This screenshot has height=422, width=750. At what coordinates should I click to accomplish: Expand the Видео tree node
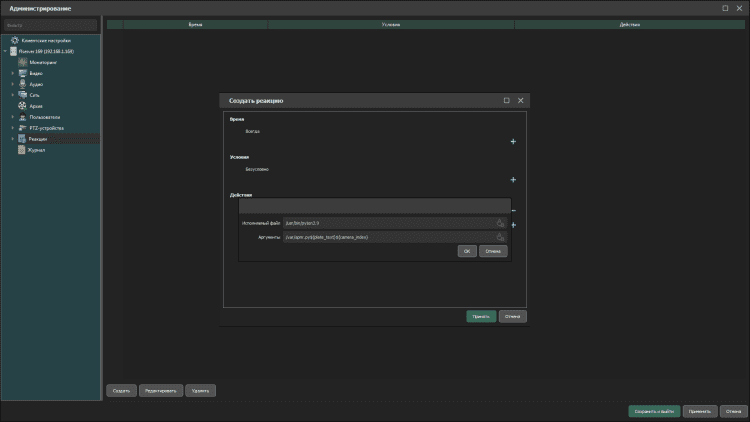coord(13,73)
